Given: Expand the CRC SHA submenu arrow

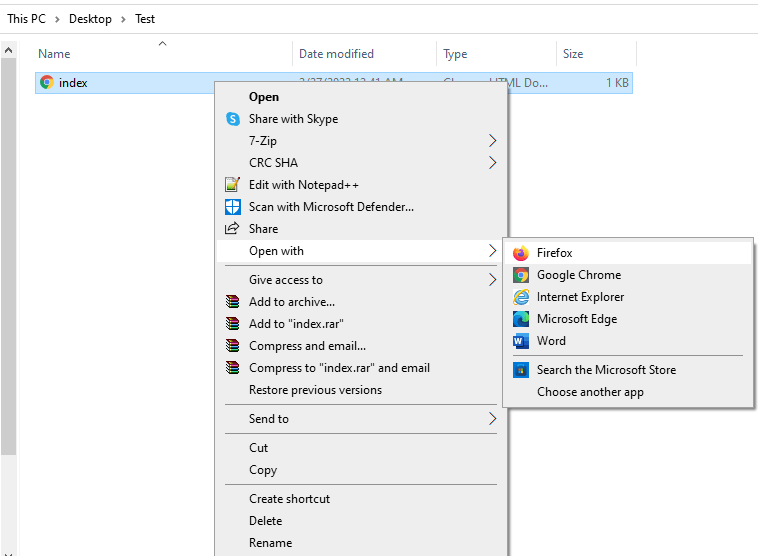Looking at the screenshot, I should point(492,163).
